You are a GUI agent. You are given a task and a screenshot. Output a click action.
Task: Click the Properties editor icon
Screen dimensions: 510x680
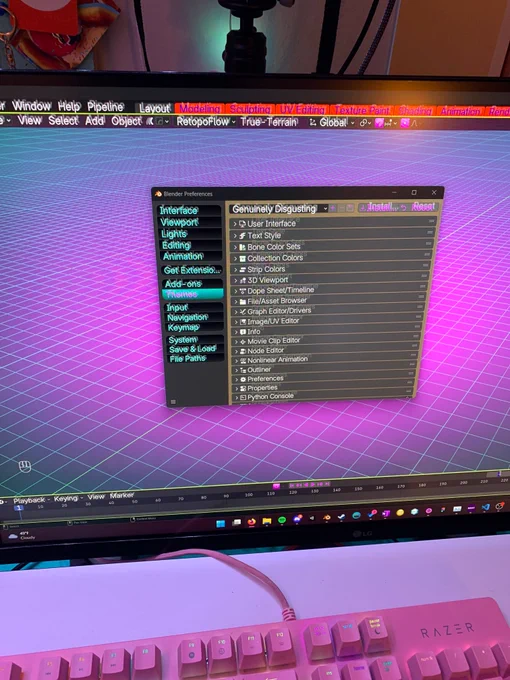[x=243, y=389]
